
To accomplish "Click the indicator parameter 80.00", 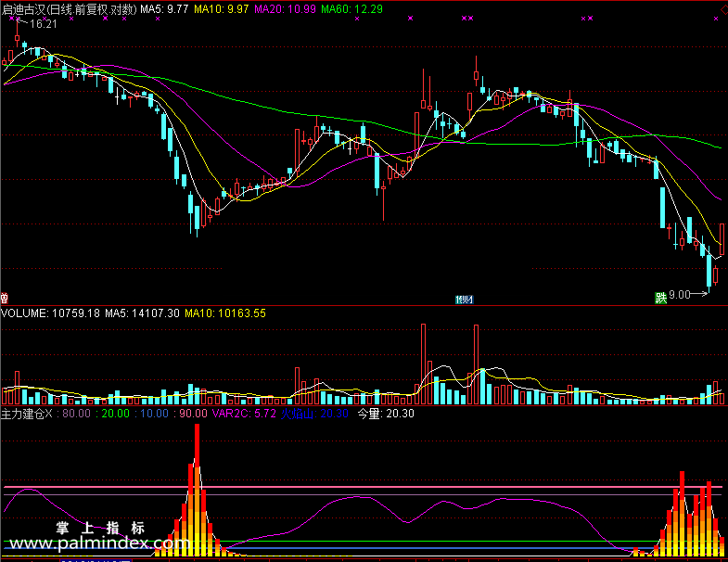I will 76,414.
